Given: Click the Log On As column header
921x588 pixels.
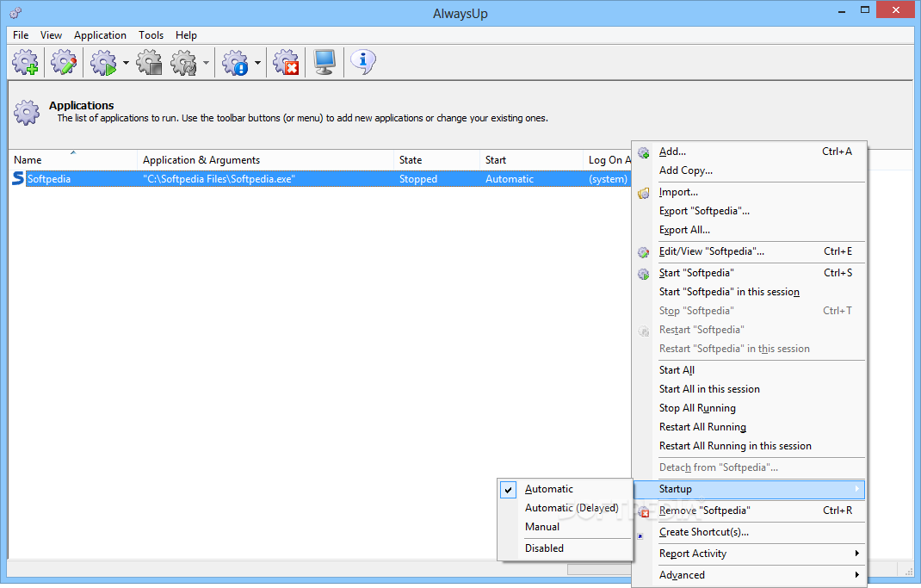Looking at the screenshot, I should [x=608, y=160].
